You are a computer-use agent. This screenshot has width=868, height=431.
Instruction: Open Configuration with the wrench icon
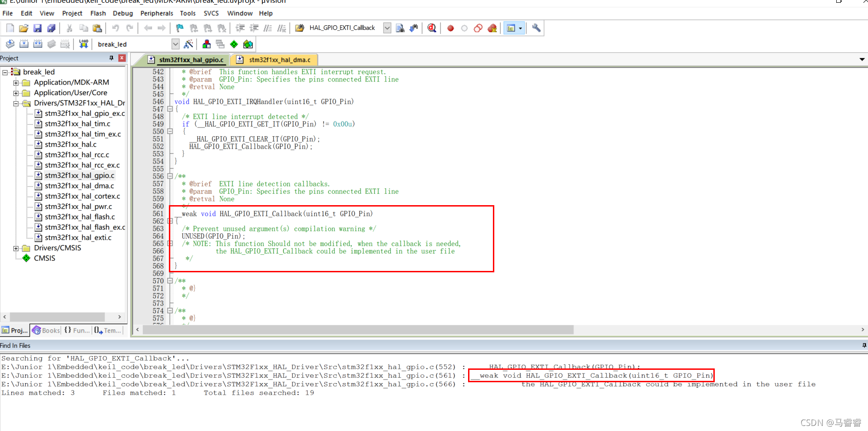(536, 28)
